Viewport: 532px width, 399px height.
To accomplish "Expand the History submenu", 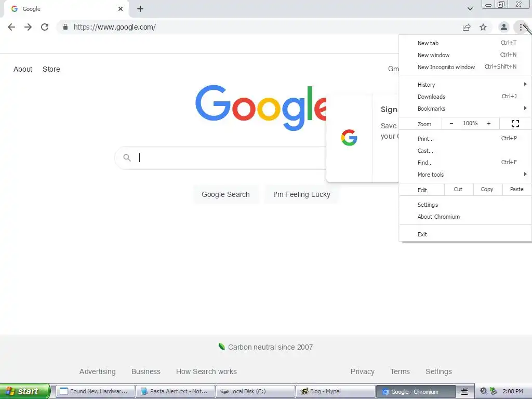I will 465,85.
